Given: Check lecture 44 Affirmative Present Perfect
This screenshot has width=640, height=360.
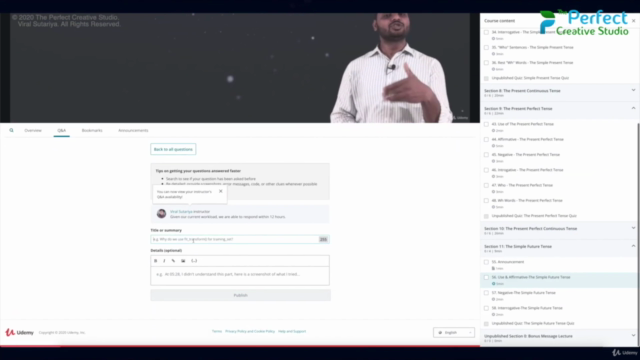Looking at the screenshot, I should pyautogui.click(x=486, y=140).
